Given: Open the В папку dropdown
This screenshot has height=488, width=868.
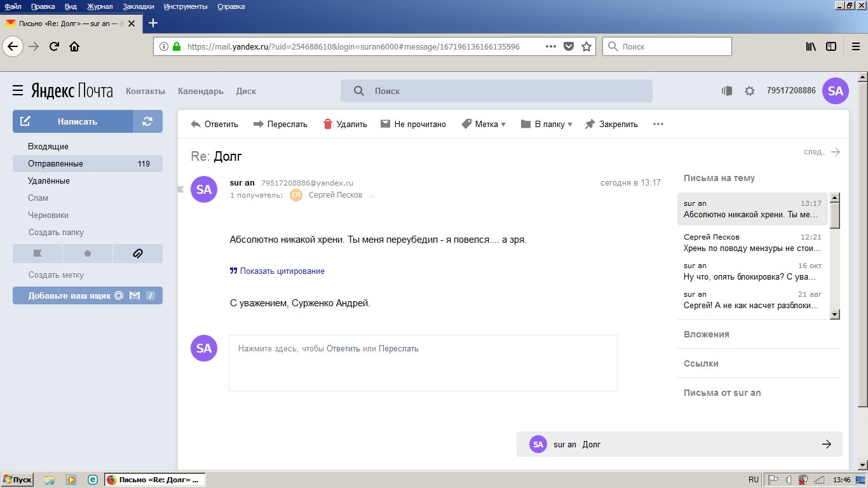Looking at the screenshot, I should pyautogui.click(x=546, y=125).
